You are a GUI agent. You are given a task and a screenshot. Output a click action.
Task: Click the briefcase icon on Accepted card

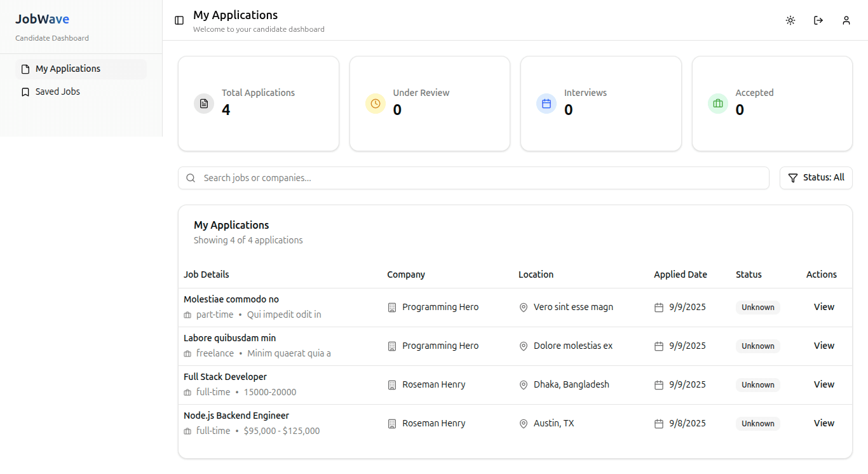click(717, 103)
